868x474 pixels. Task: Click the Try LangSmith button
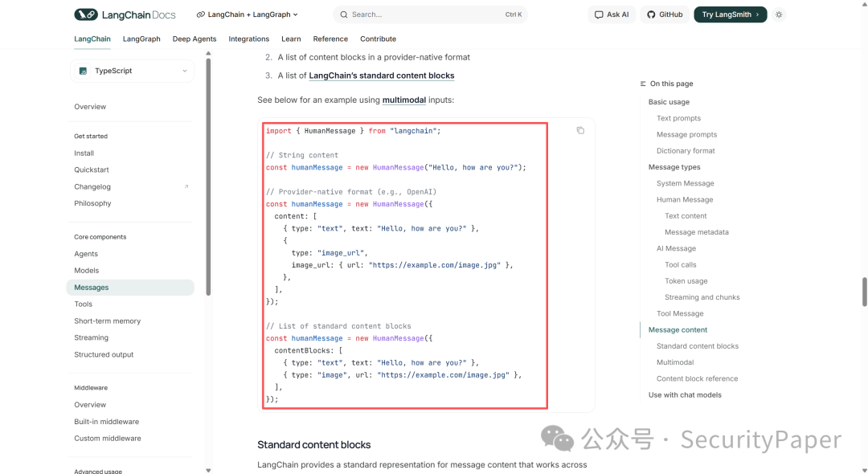point(730,14)
